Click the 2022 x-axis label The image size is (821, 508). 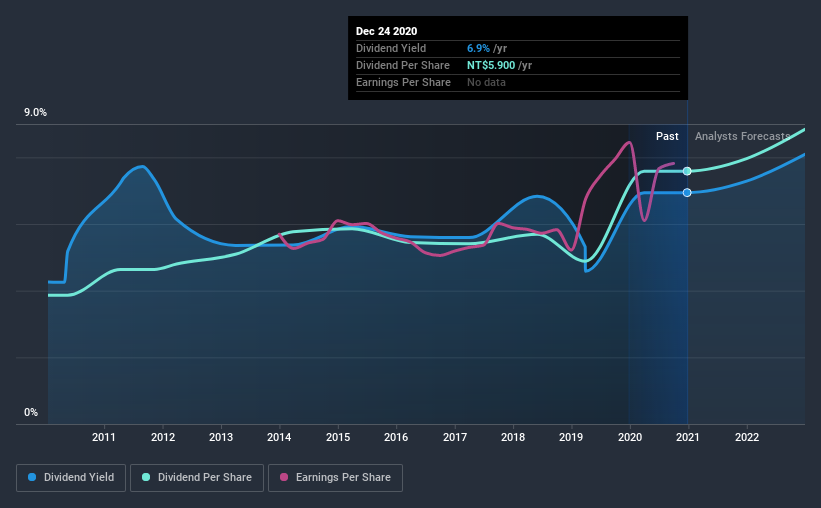(x=747, y=437)
